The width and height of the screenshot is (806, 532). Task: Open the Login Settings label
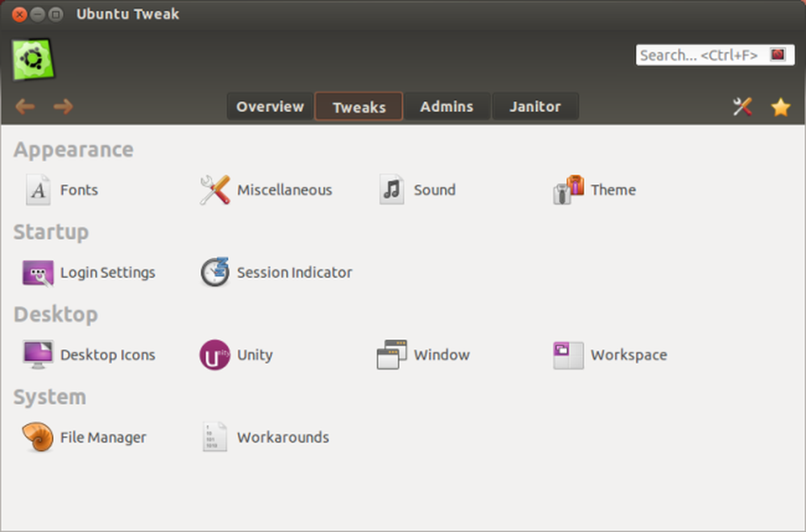point(107,272)
